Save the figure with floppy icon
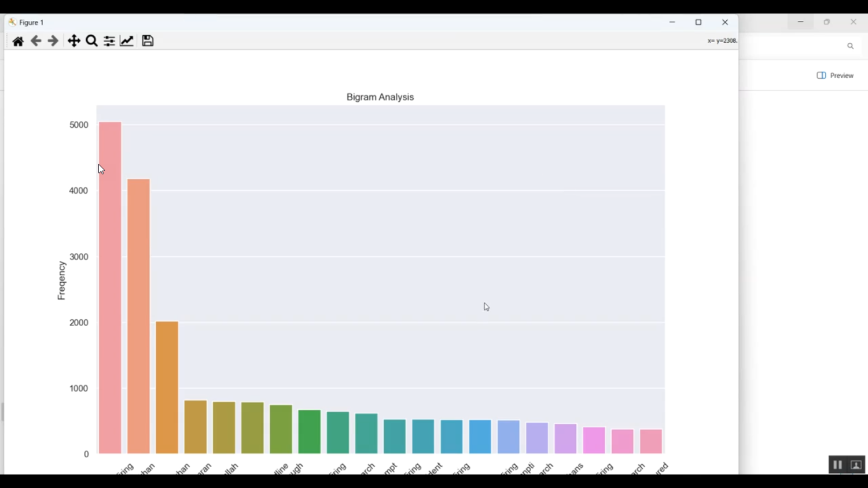The width and height of the screenshot is (868, 488). 148,41
